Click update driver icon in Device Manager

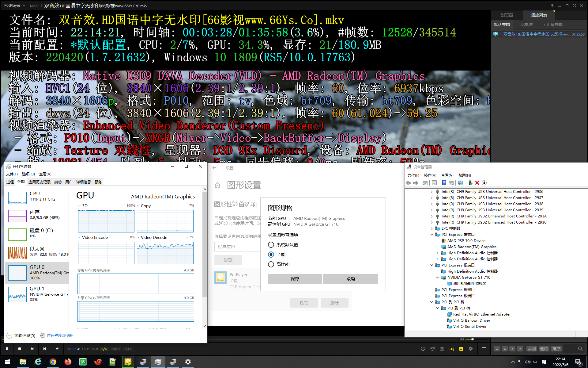point(470,183)
